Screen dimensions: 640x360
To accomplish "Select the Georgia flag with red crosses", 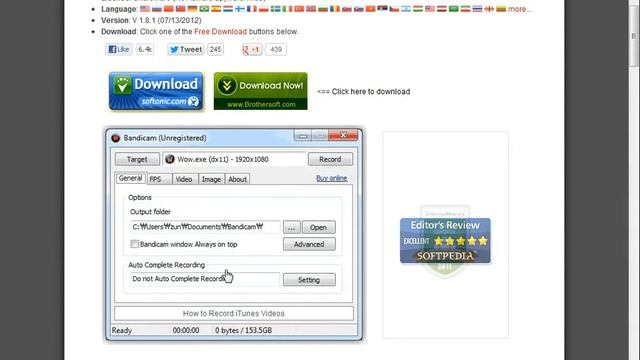I will click(x=489, y=9).
